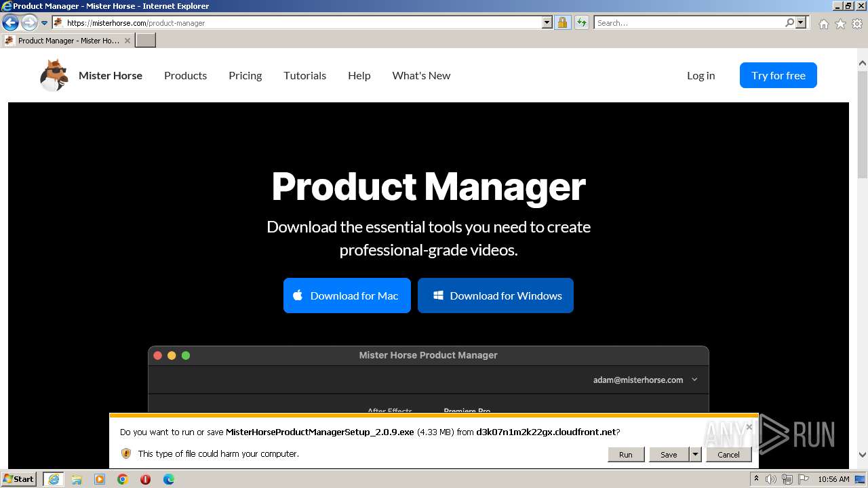
Task: Click the adam@misterhorse.com account text
Action: click(x=638, y=380)
